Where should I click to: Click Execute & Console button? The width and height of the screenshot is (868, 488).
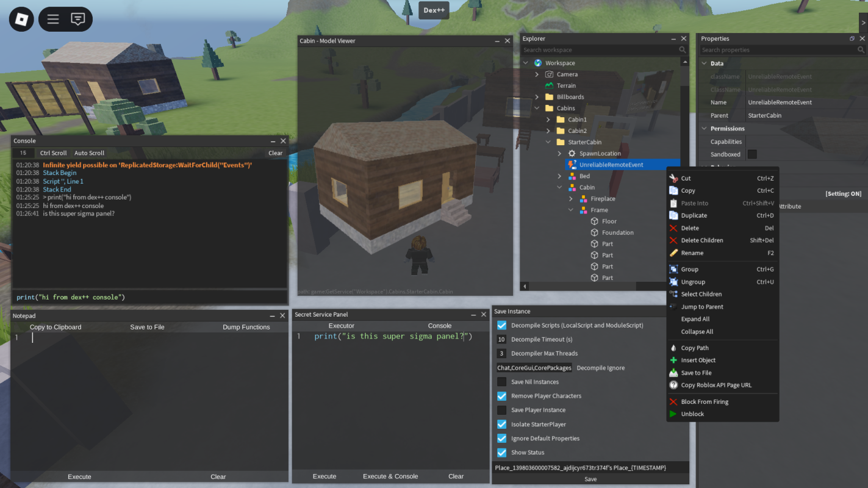[390, 476]
